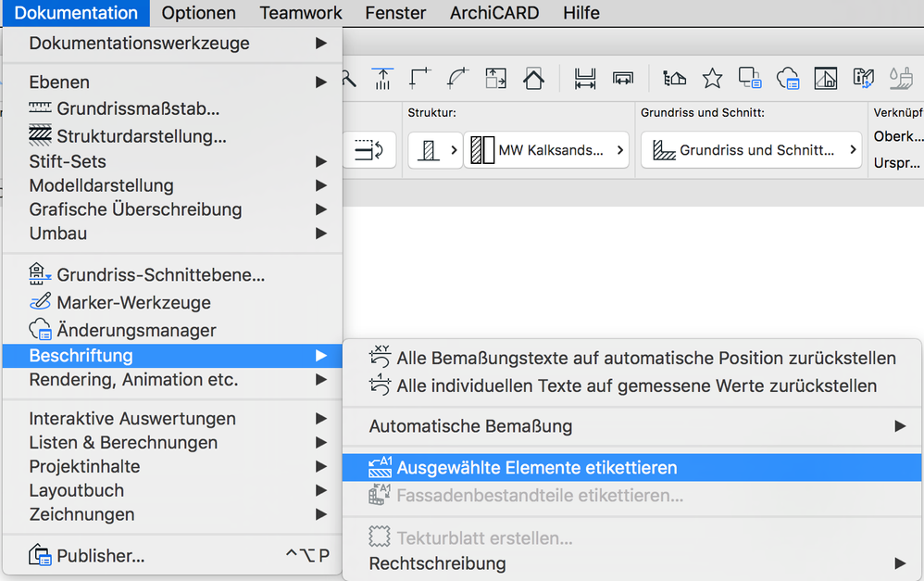
Task: Expand Rendering, Animation etc. submenu
Action: tap(172, 380)
